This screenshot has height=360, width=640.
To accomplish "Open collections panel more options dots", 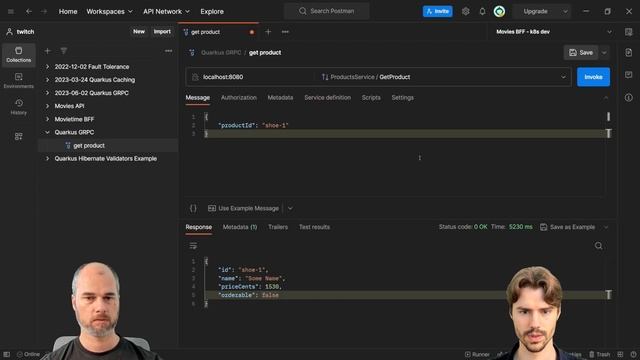I will [168, 51].
